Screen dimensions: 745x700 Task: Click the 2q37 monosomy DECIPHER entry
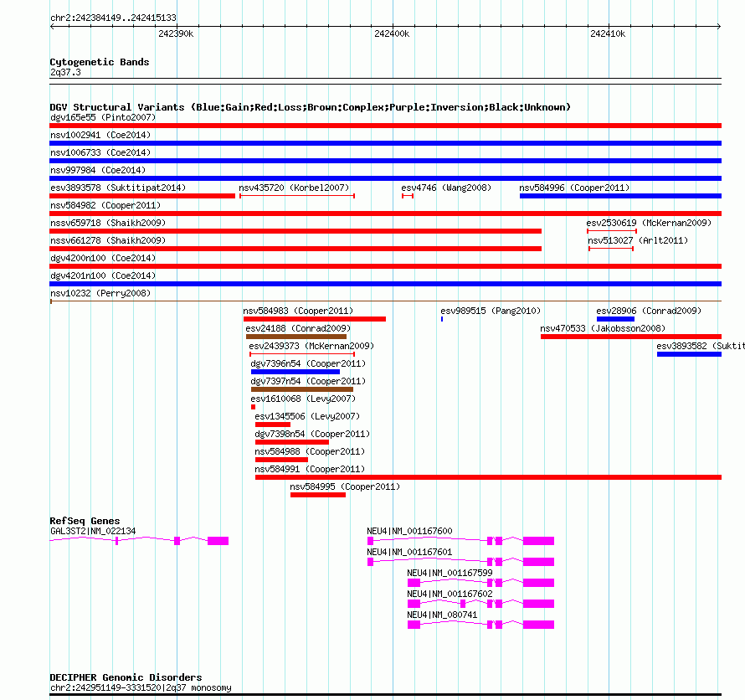coord(141,687)
